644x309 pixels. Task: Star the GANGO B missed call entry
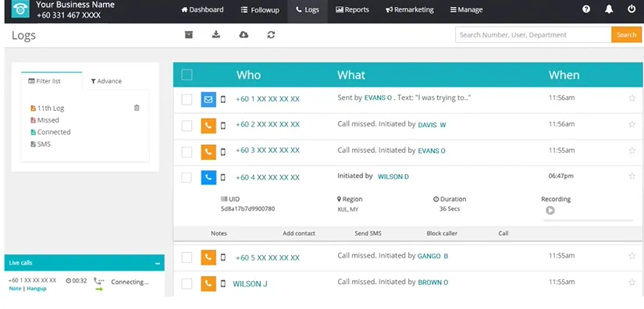(x=632, y=256)
